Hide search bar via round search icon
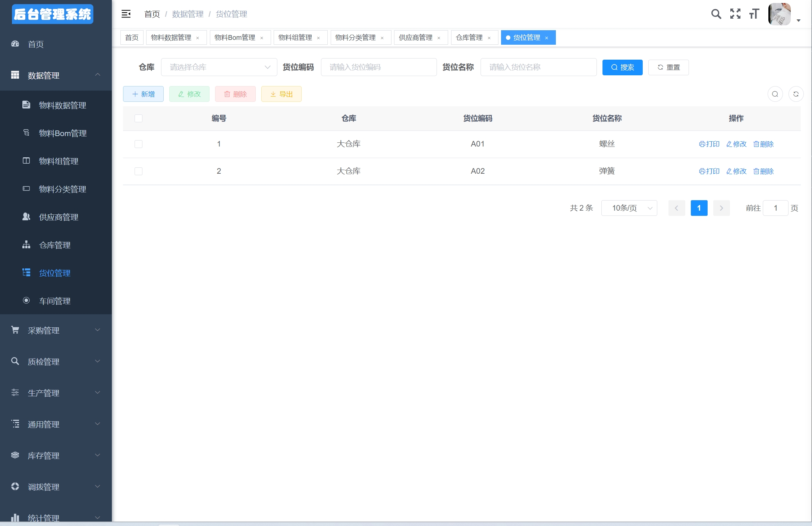This screenshot has height=526, width=812. pos(775,94)
